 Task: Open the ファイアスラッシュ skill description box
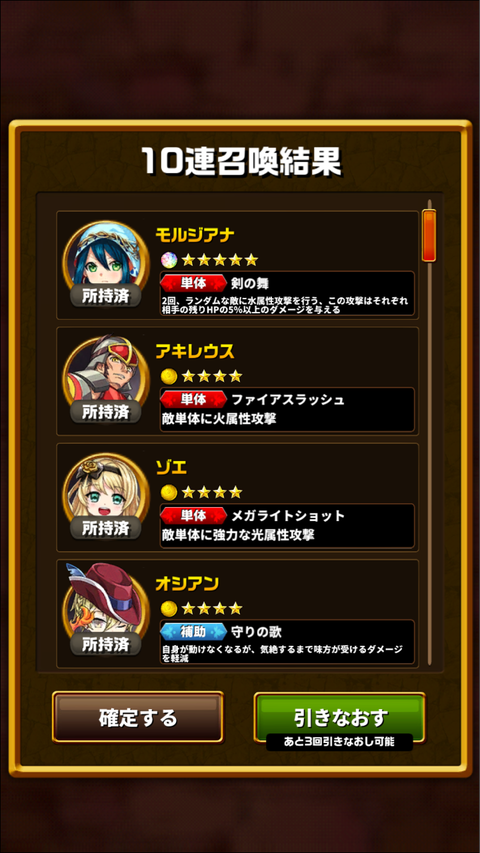click(x=287, y=410)
